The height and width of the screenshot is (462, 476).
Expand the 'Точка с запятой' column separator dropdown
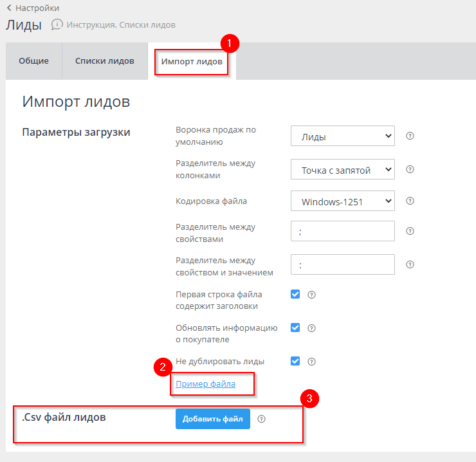[x=342, y=169]
